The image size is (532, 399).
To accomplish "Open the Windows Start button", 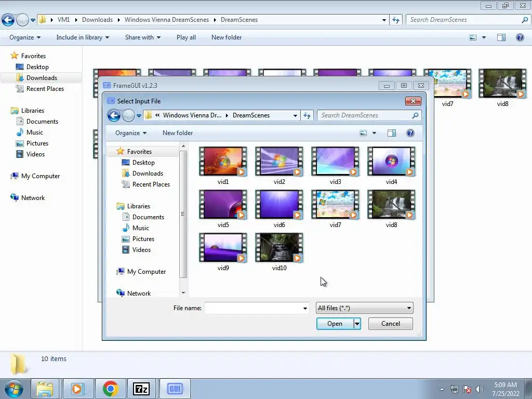I will point(14,389).
